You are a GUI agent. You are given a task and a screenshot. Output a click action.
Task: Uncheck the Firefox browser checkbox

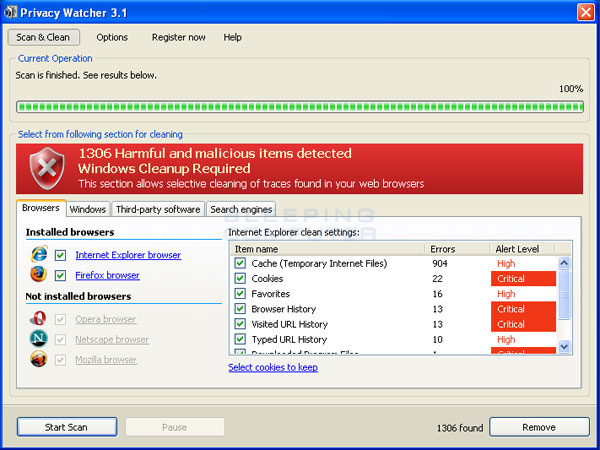pyautogui.click(x=60, y=276)
